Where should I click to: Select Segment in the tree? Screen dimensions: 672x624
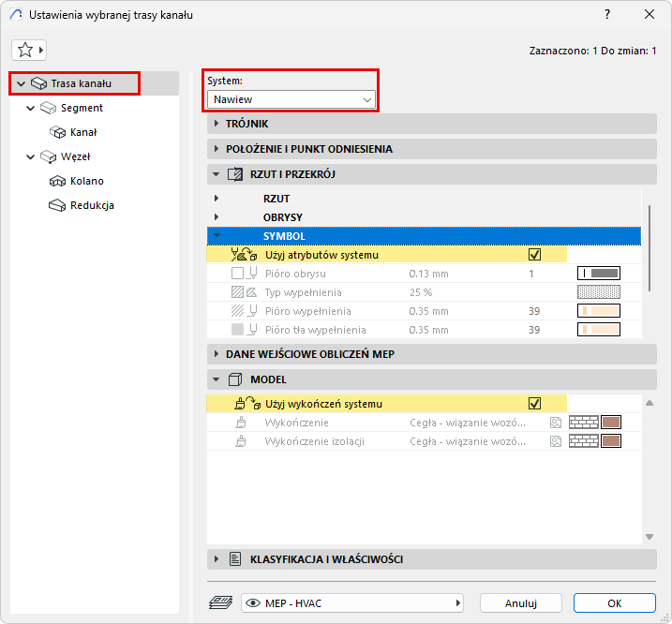point(82,108)
